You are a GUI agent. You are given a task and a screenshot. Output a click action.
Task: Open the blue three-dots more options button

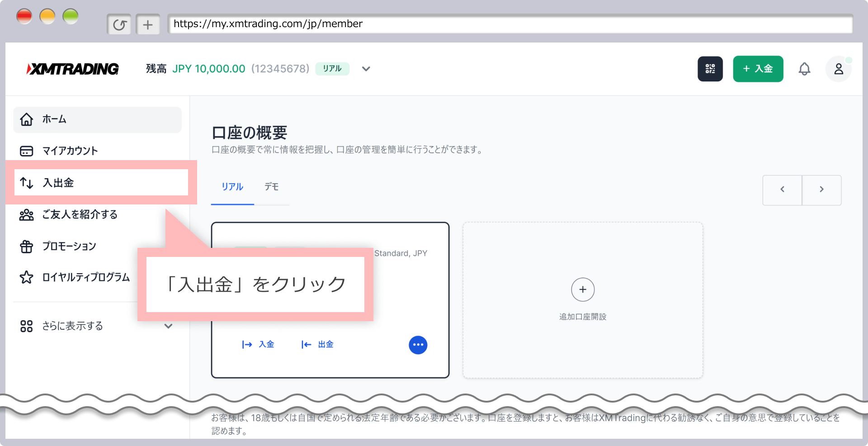point(418,345)
